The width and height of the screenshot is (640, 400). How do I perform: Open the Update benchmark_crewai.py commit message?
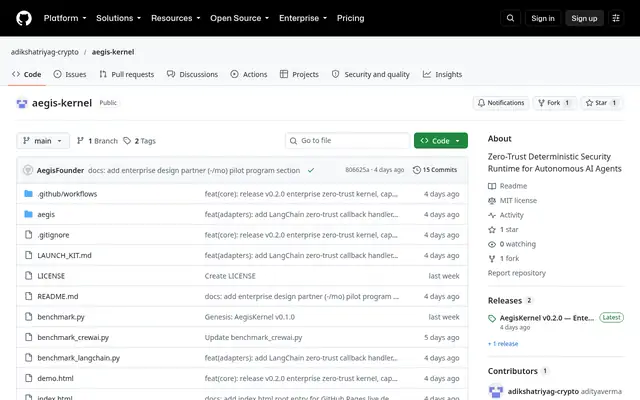pos(253,338)
